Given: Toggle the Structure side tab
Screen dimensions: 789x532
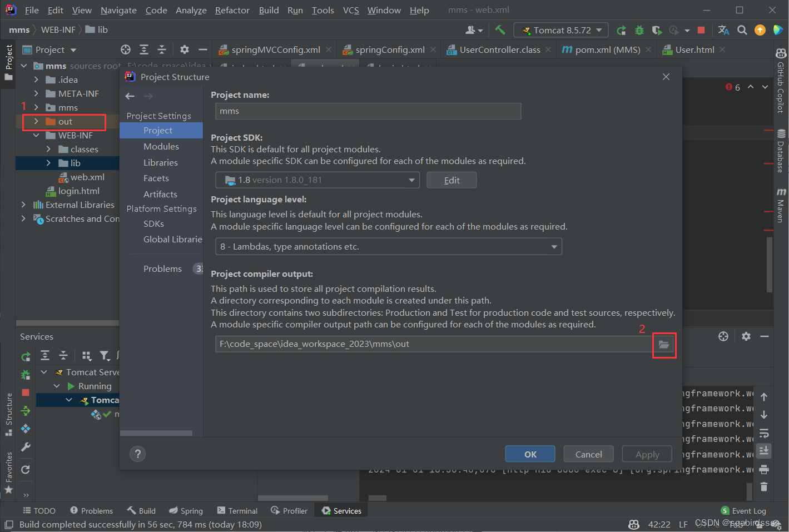Looking at the screenshot, I should 8,414.
